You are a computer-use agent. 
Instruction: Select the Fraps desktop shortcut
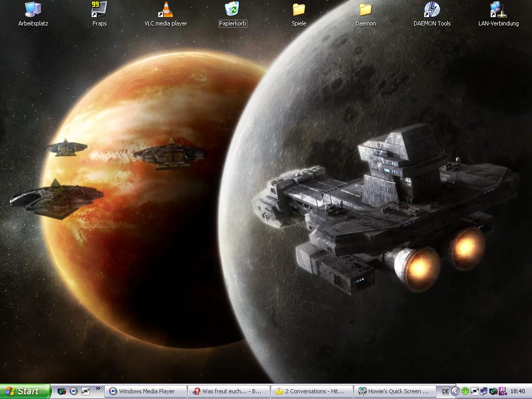[x=99, y=14]
